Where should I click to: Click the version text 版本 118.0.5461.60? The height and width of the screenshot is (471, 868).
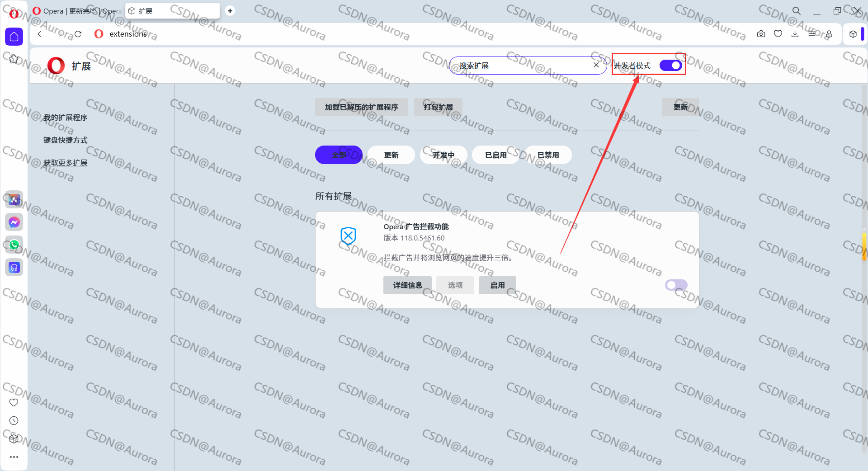point(414,238)
